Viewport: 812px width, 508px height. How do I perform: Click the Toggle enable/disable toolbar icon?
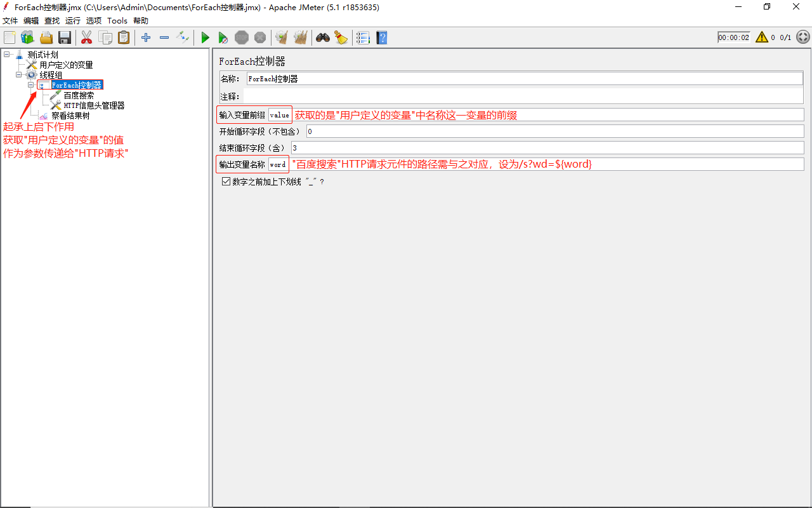[183, 37]
